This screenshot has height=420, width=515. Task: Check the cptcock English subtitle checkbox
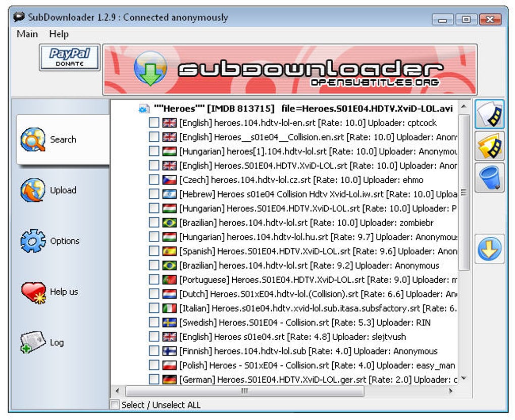tap(153, 123)
